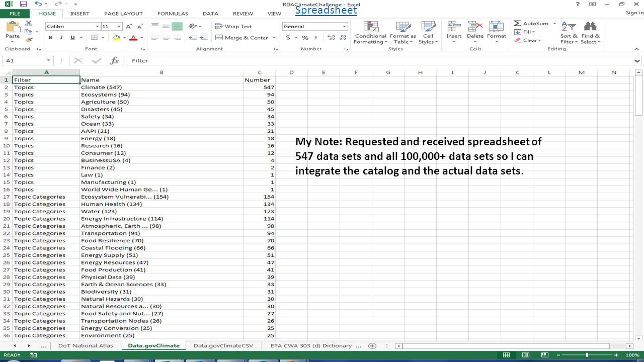
Task: Switch to the PAGE LAYOUT tab
Action: pyautogui.click(x=123, y=14)
